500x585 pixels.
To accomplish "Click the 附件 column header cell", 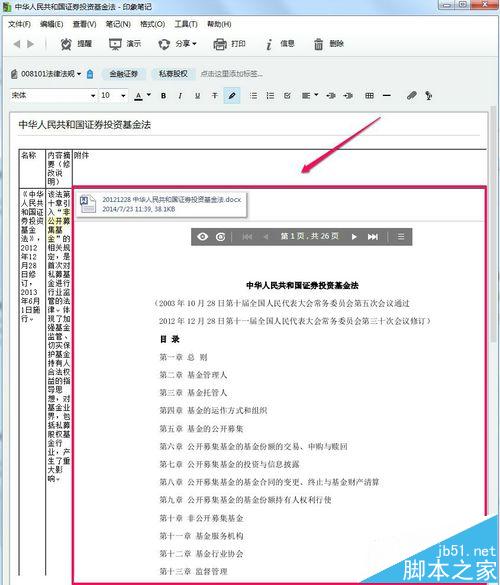I will pos(279,168).
